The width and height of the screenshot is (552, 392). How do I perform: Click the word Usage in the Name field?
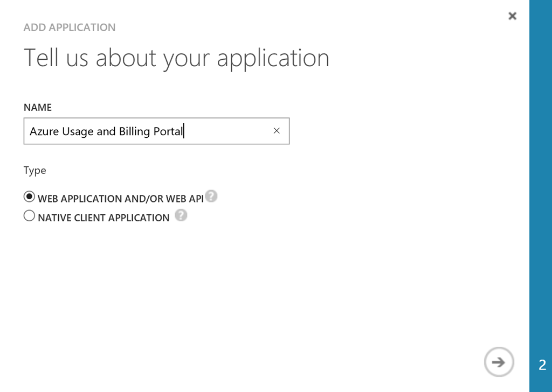coord(78,131)
